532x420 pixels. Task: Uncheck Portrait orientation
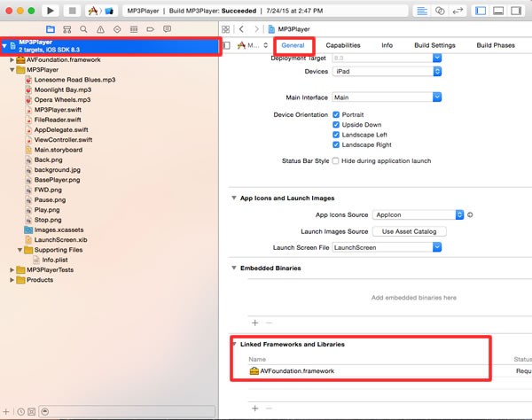(336, 114)
